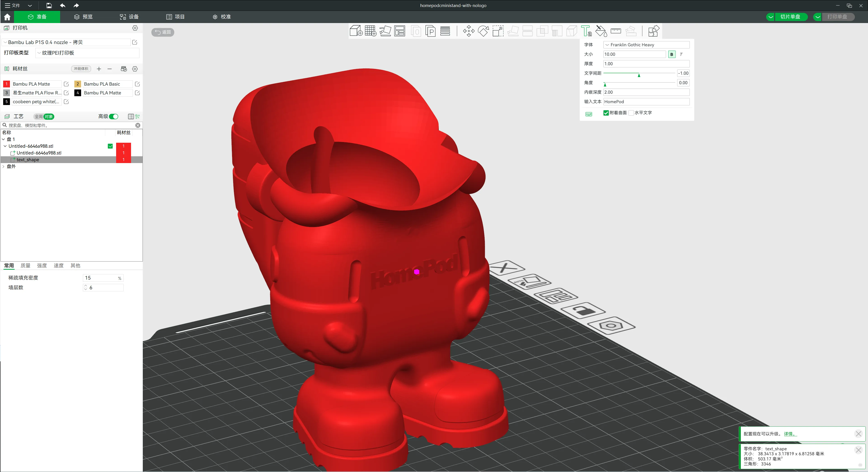Click the Add plate grid icon
868x472 pixels.
[370, 31]
